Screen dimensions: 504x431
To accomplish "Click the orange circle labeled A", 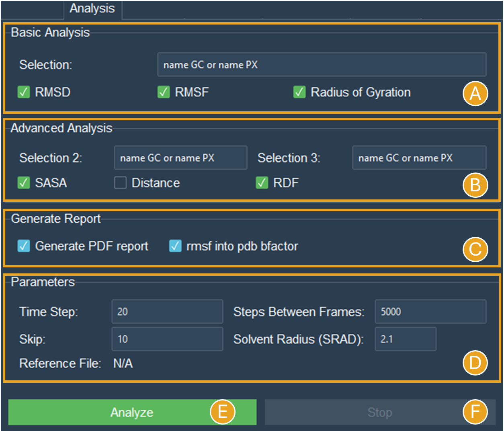I will click(x=475, y=94).
